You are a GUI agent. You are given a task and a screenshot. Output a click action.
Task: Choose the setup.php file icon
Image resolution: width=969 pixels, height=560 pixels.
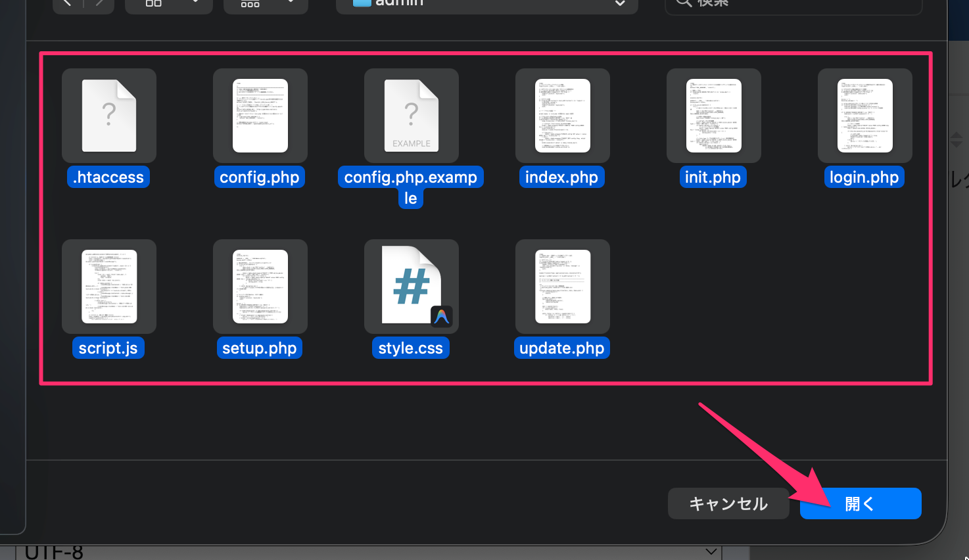pos(260,287)
